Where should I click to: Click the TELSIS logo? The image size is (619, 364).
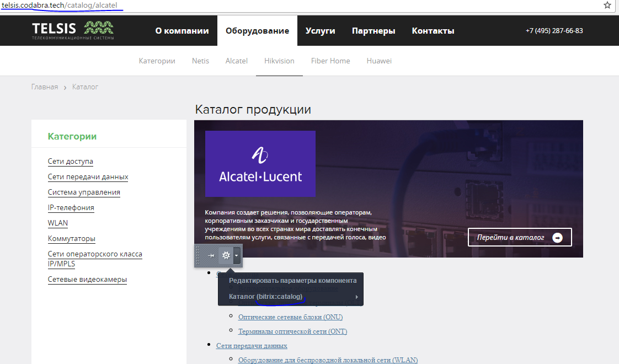click(73, 30)
